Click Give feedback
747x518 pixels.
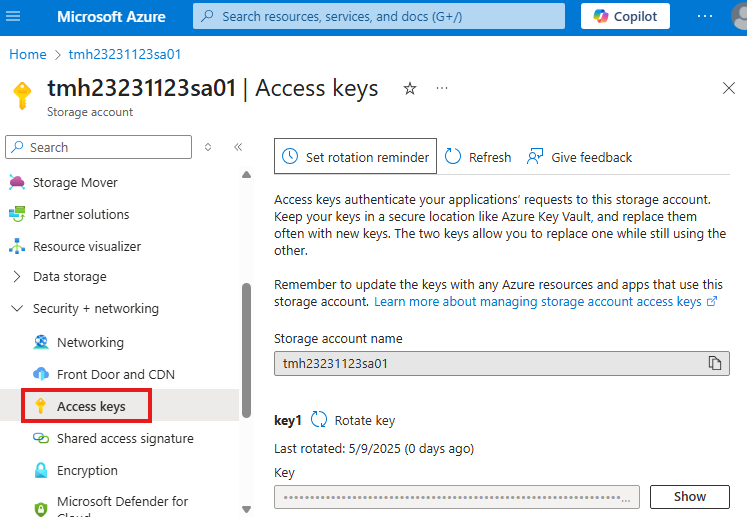[x=579, y=157]
